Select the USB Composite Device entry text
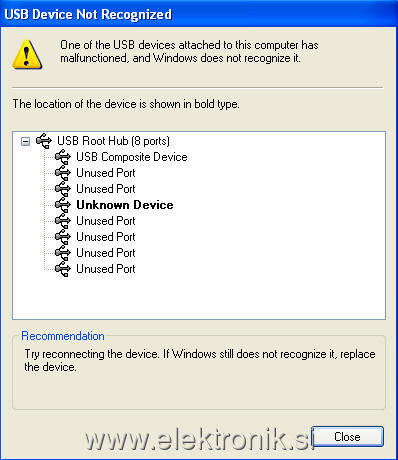The height and width of the screenshot is (460, 398). pyautogui.click(x=132, y=157)
